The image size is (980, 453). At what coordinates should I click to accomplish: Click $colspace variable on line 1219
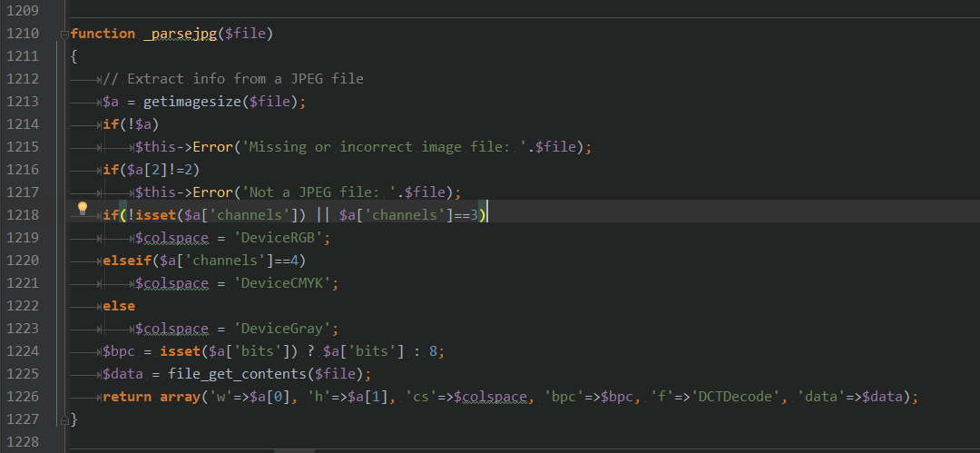[x=171, y=239]
